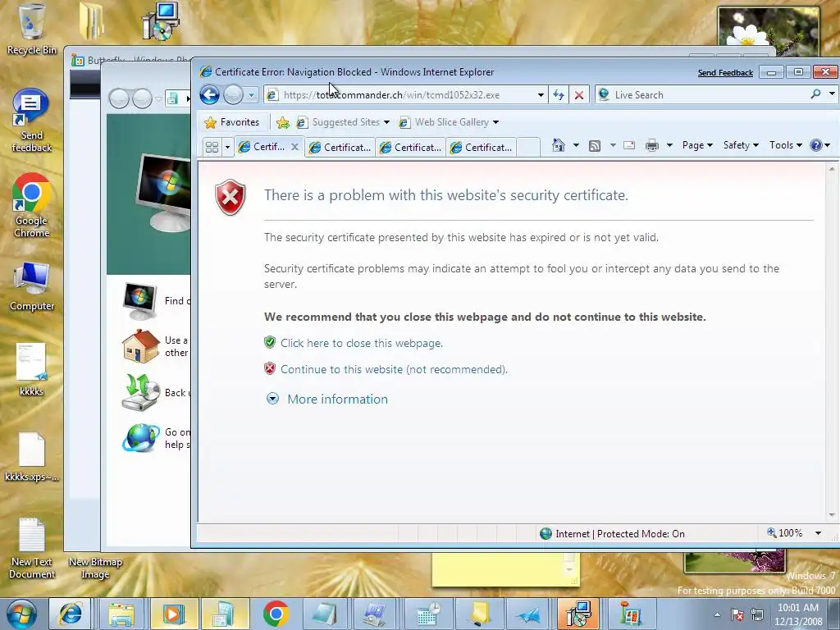The width and height of the screenshot is (840, 630).
Task: Switch to the fourth Certificat... tab
Action: 481,148
